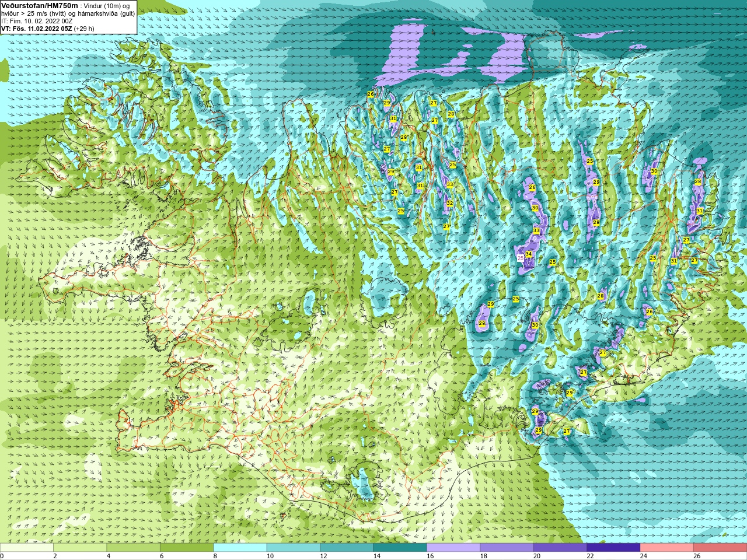Image resolution: width=747 pixels, height=560 pixels.
Task: Click the legend scale tick label "20"
Action: [x=537, y=556]
